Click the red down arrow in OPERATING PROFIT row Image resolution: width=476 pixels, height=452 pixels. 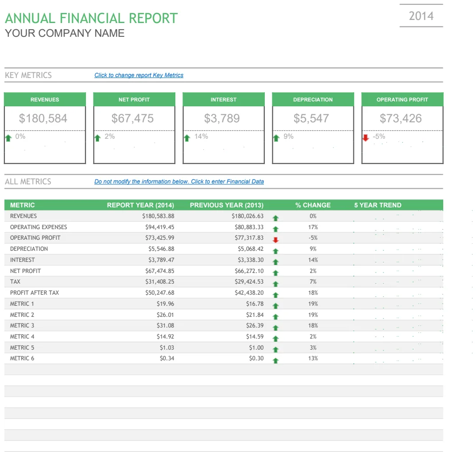tap(276, 240)
